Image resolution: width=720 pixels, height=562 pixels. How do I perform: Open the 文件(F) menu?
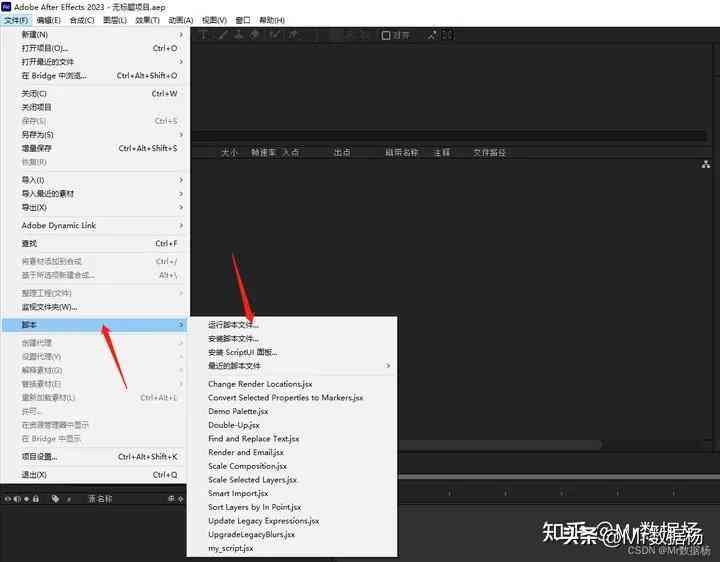pyautogui.click(x=16, y=20)
